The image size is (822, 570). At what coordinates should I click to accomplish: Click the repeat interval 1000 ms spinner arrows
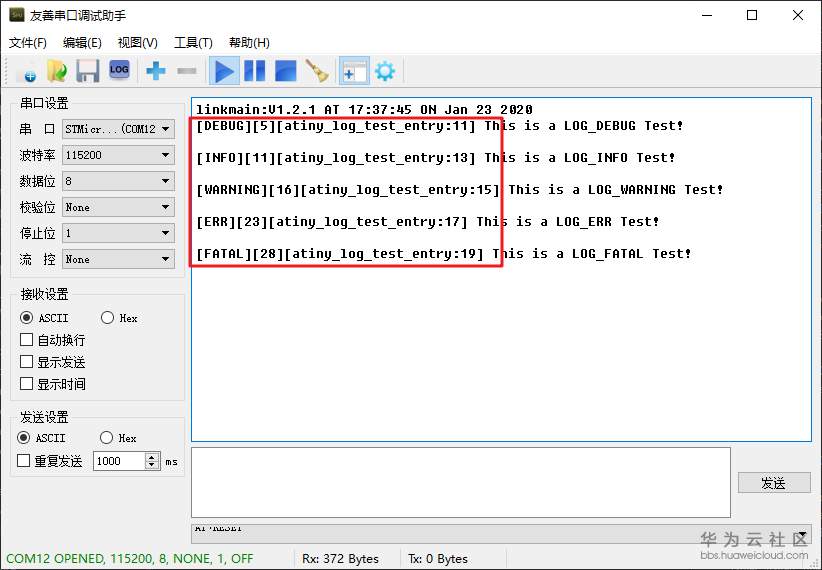[x=152, y=461]
